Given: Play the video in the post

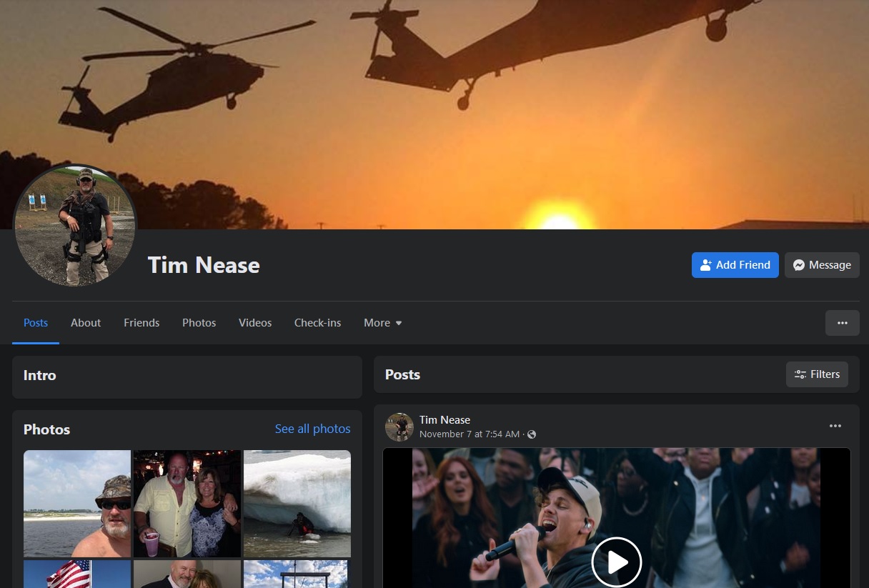Looking at the screenshot, I should coord(616,562).
